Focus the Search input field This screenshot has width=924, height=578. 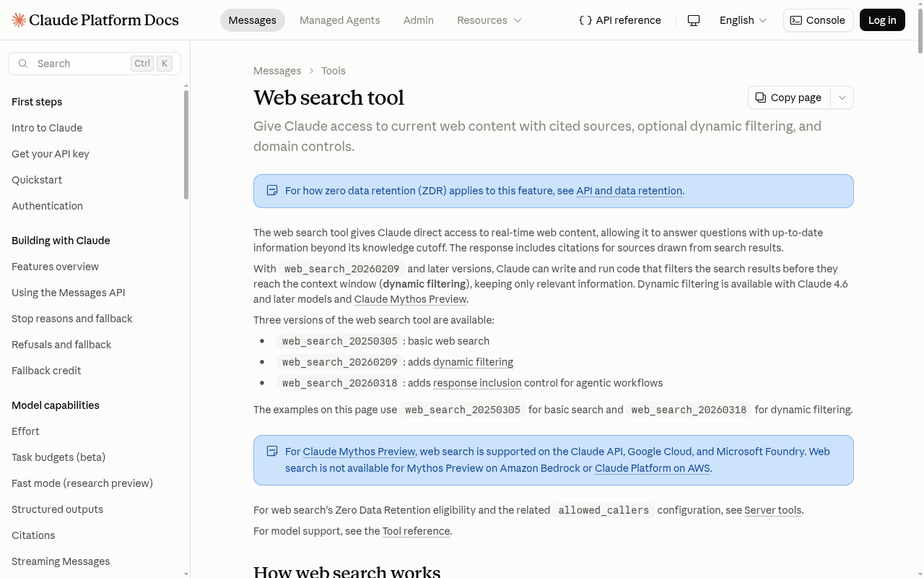pos(95,64)
